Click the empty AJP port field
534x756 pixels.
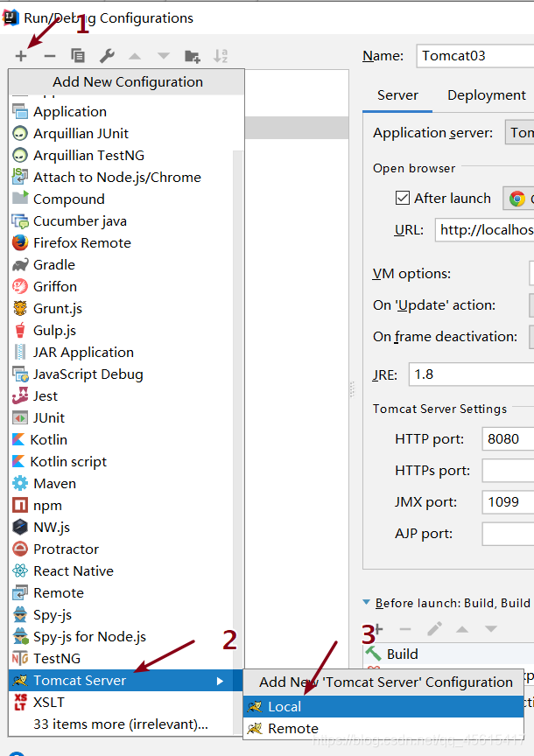coord(508,533)
